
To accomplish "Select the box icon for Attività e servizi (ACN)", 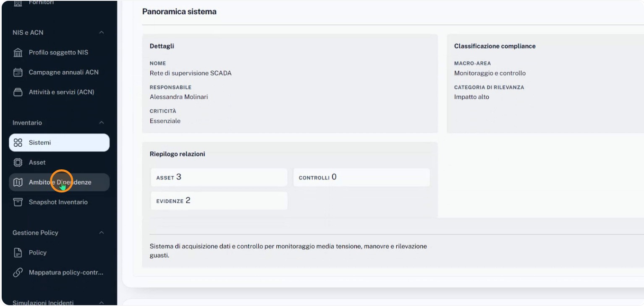I will pos(18,92).
